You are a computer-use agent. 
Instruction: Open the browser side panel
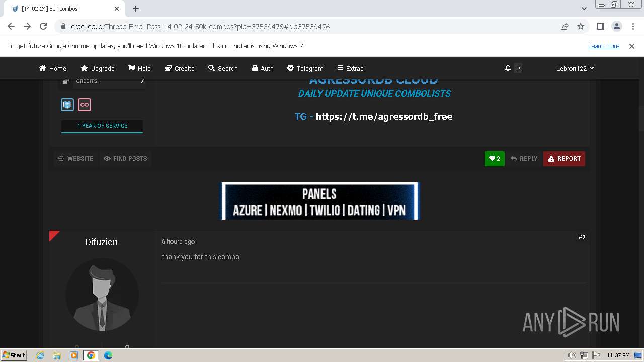pos(600,26)
